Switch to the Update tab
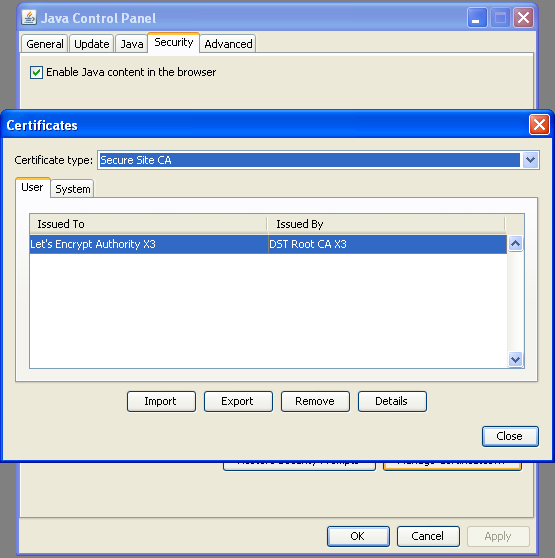This screenshot has height=558, width=555. tap(92, 44)
